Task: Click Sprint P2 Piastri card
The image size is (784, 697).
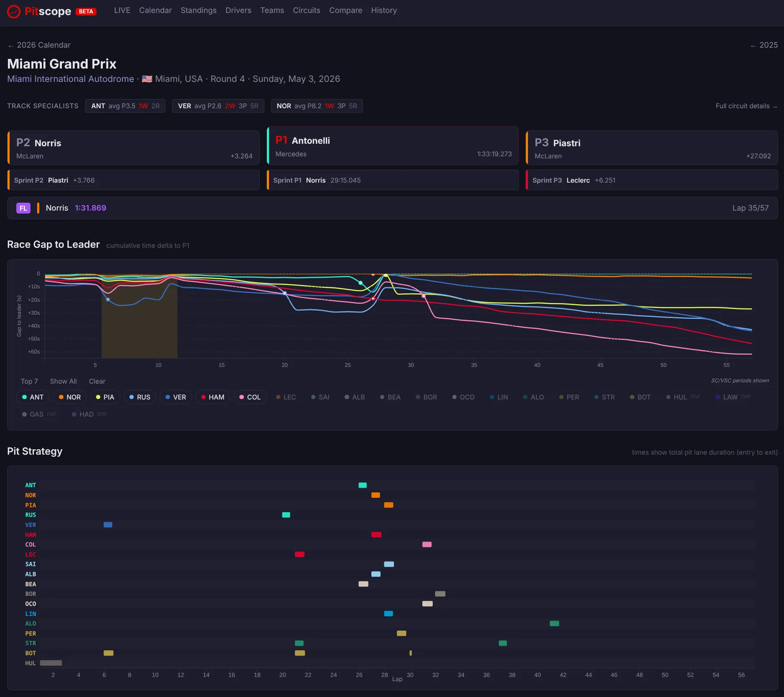Action: tap(133, 180)
